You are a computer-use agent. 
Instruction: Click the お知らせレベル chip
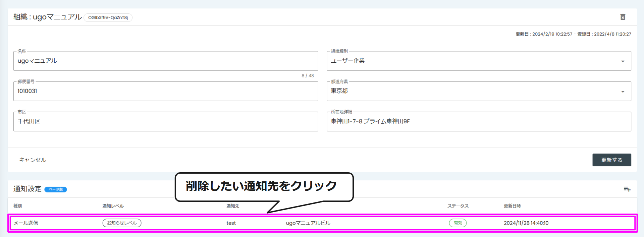pos(122,223)
